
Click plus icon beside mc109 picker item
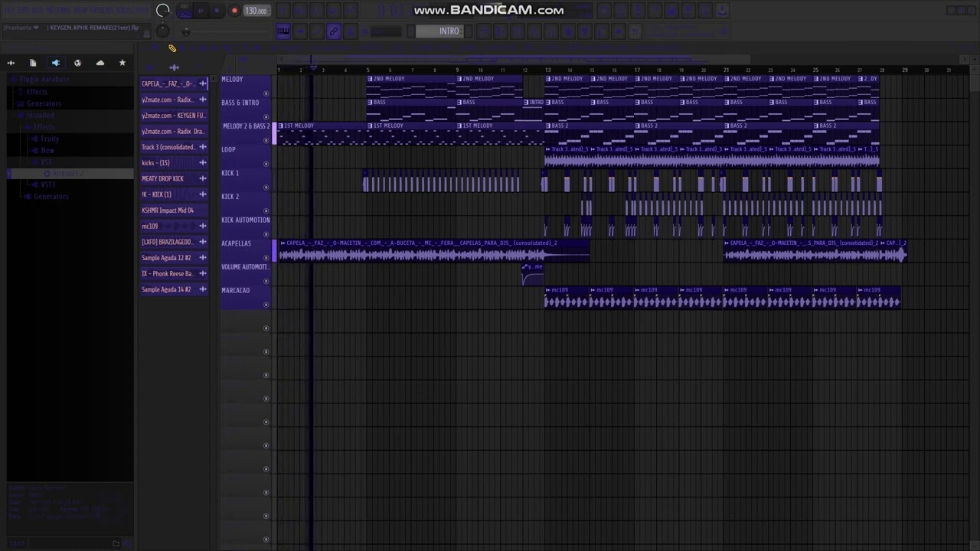click(x=203, y=226)
